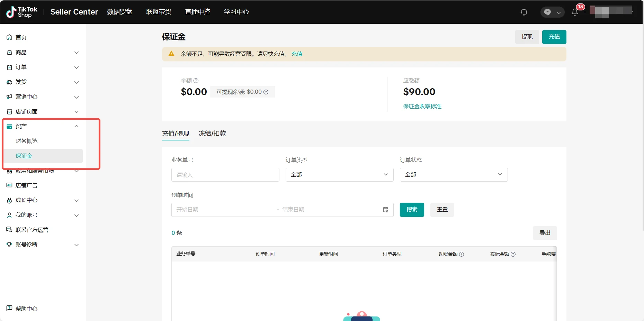Click the help icon beside 动账金额 column
The width and height of the screenshot is (644, 321).
462,254
